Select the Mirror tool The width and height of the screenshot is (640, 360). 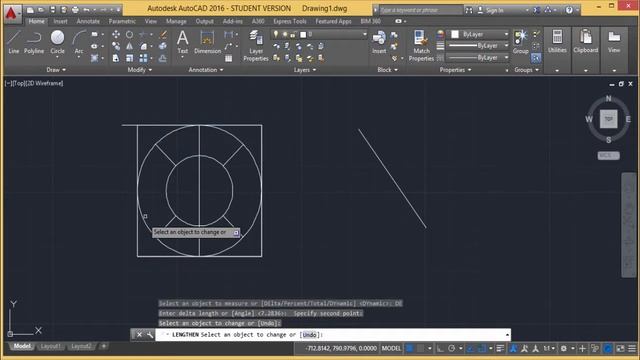pyautogui.click(x=129, y=46)
